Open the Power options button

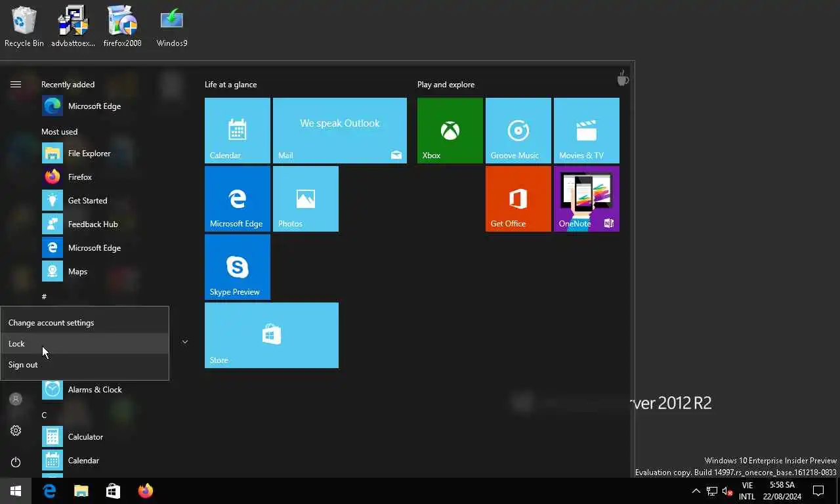(x=16, y=462)
